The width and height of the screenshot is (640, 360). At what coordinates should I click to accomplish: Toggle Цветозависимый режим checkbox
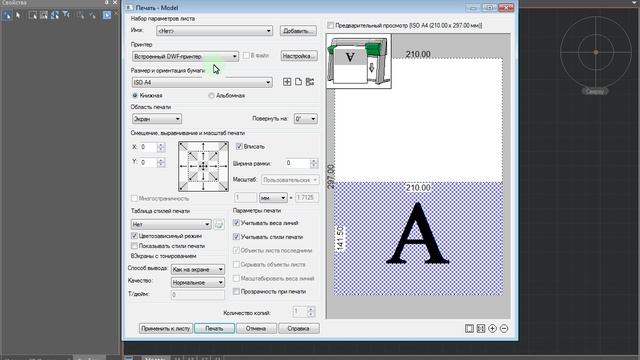[x=134, y=236]
